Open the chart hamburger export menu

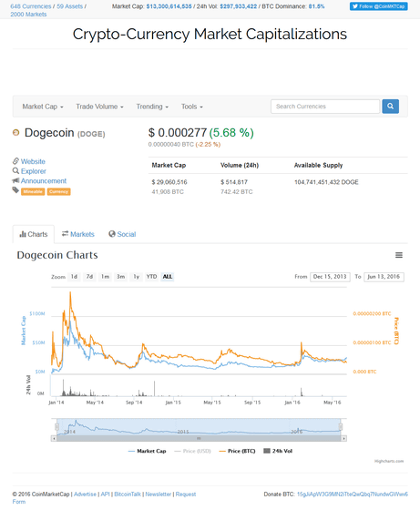point(399,255)
